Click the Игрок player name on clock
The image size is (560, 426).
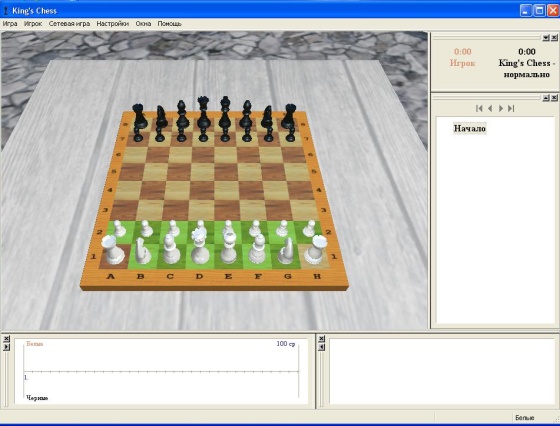point(462,63)
